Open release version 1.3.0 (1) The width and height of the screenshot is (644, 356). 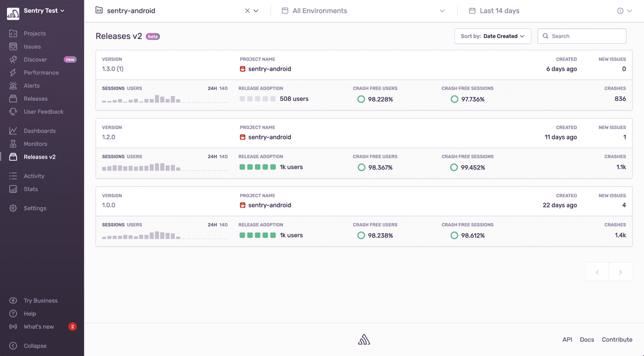(x=113, y=69)
